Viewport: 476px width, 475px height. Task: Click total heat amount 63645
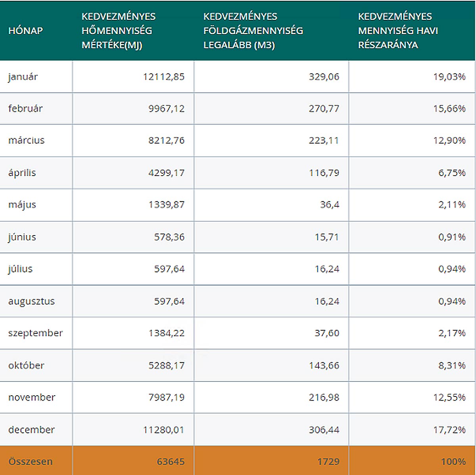pyautogui.click(x=171, y=462)
